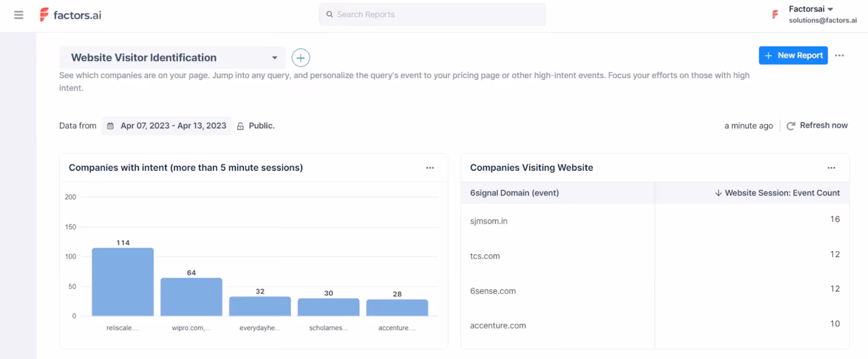Open the Factorsai account dropdown
This screenshot has width=868, height=359.
click(811, 9)
